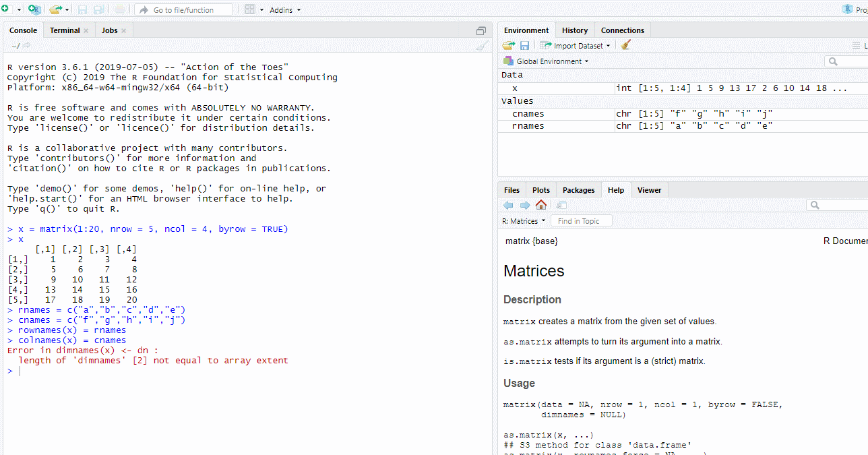Switch to the Packages tab
The height and width of the screenshot is (455, 868).
(x=578, y=190)
